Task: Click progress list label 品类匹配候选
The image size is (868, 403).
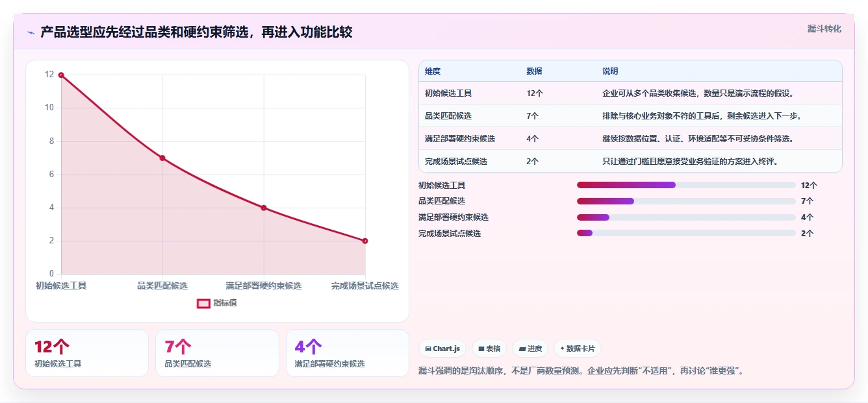Action: click(x=442, y=201)
